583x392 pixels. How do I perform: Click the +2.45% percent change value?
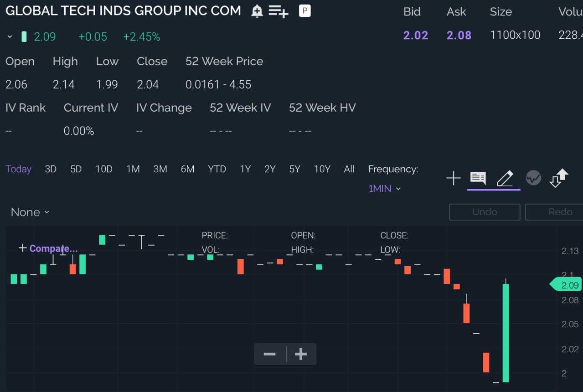142,37
